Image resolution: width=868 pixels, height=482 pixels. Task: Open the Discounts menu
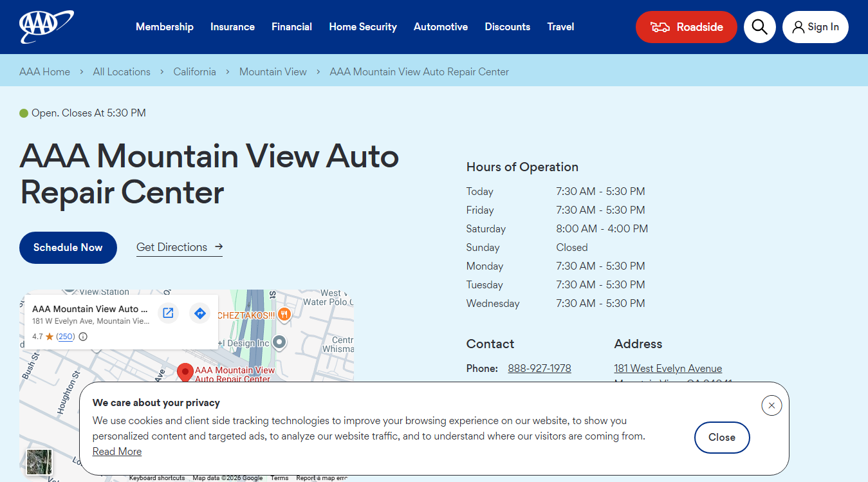click(508, 27)
